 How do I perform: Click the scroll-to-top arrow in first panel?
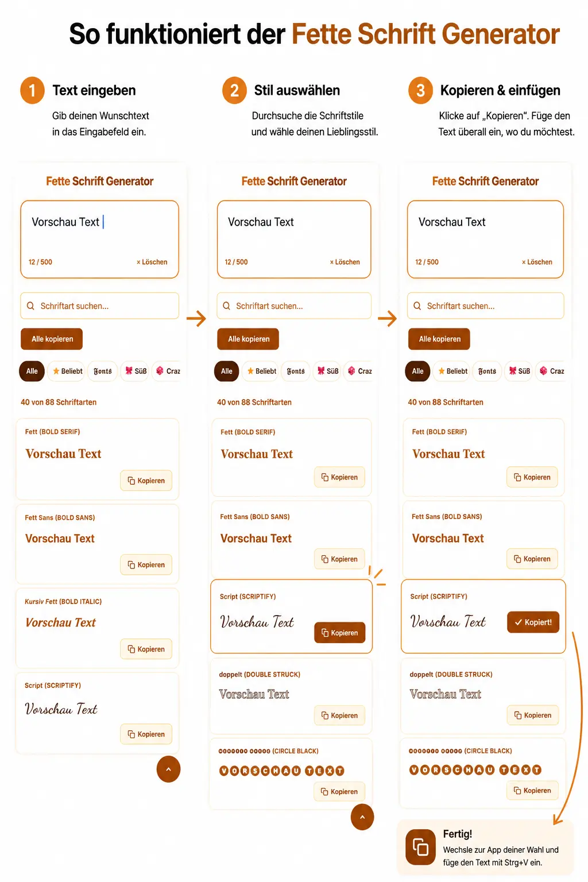[168, 769]
